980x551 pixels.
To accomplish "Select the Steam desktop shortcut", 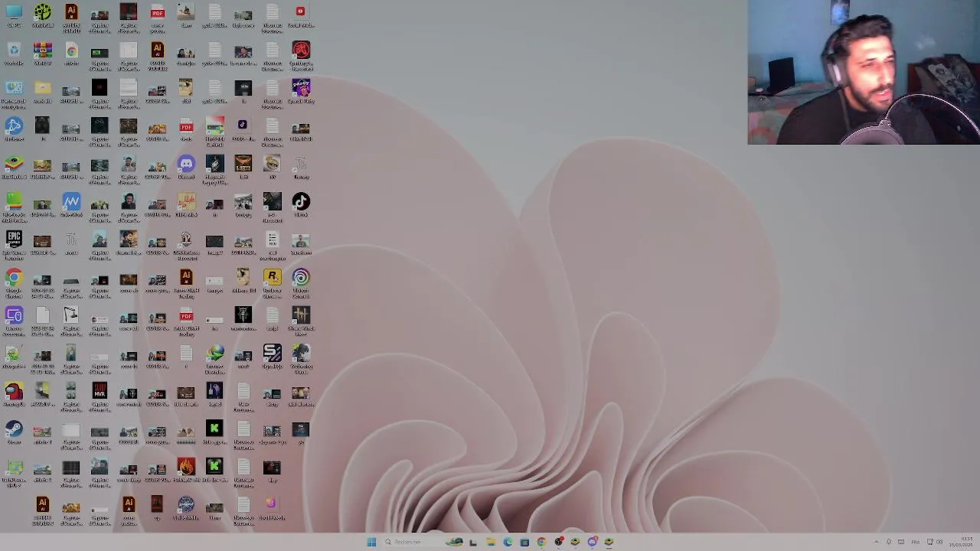I will [x=14, y=432].
